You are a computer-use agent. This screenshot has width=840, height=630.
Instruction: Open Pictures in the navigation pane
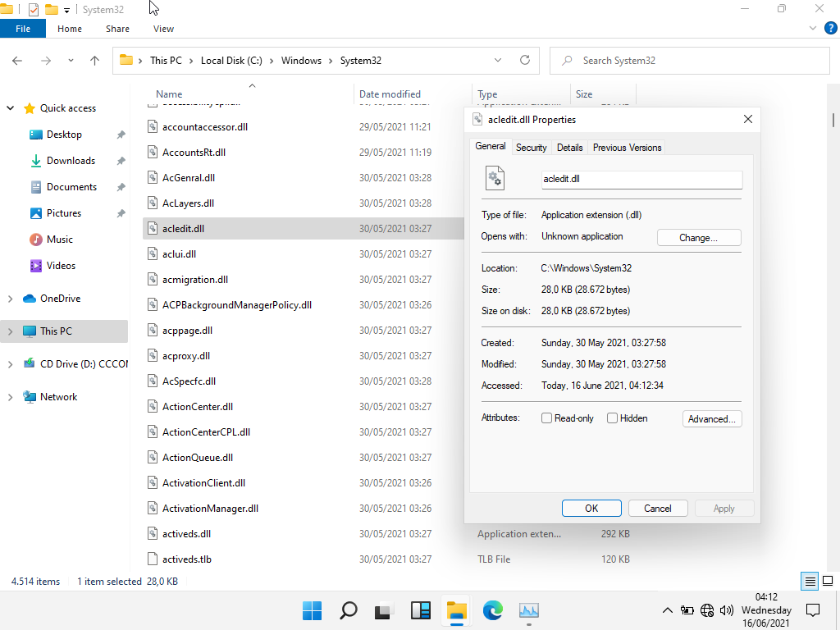[64, 213]
